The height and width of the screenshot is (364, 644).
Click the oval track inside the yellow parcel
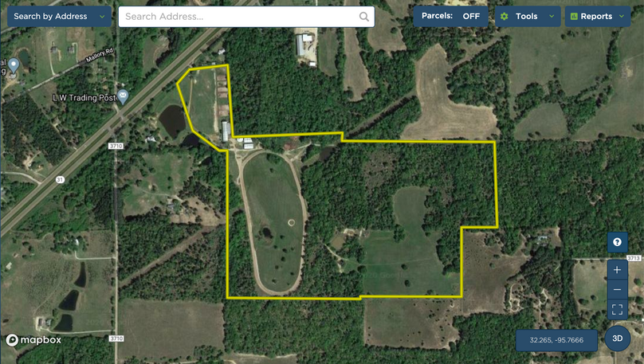273,223
